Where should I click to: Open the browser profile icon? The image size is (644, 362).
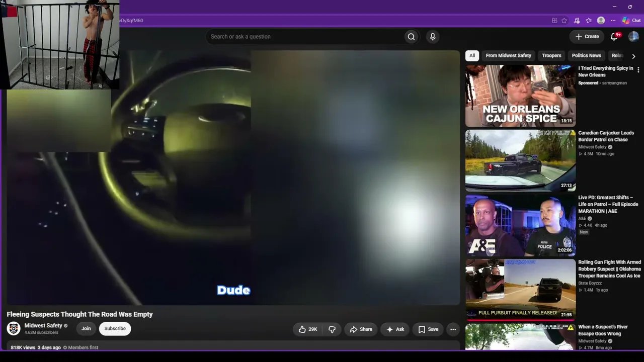click(x=601, y=21)
